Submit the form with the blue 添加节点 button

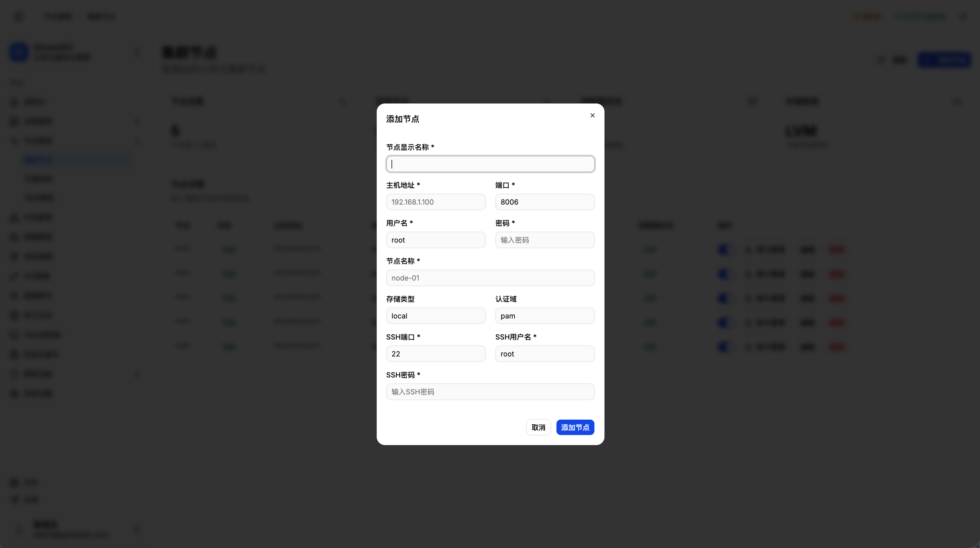(575, 427)
